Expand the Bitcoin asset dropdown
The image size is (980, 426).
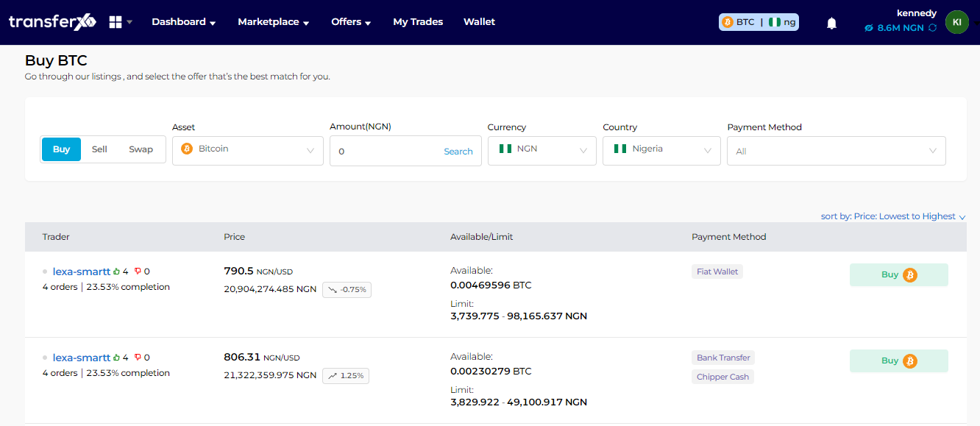[247, 150]
